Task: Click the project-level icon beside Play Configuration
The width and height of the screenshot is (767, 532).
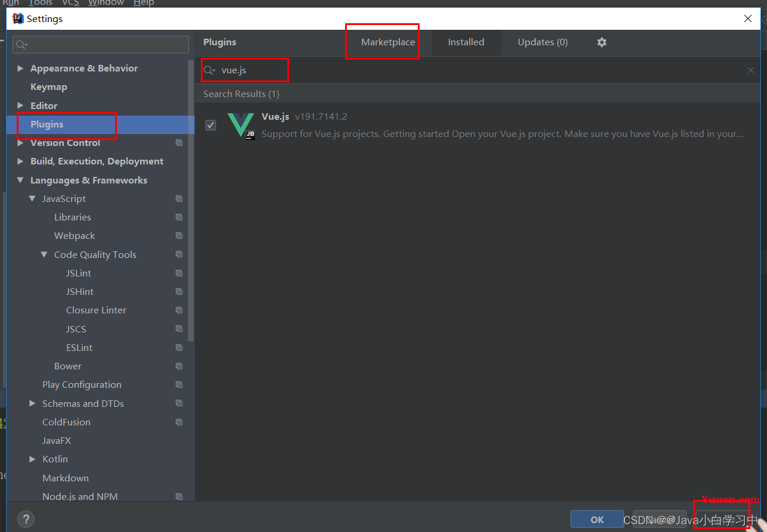Action: point(179,385)
